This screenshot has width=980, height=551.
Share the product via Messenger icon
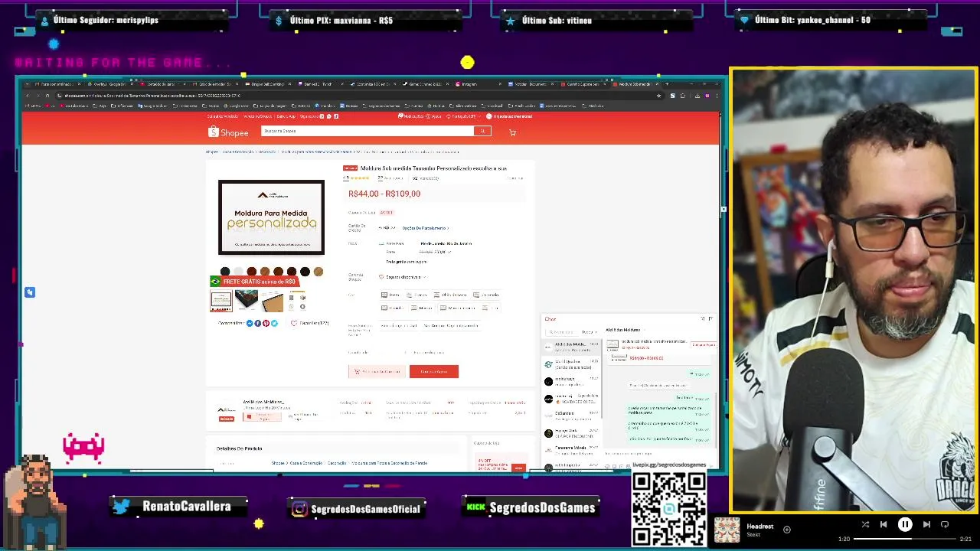[x=250, y=324]
